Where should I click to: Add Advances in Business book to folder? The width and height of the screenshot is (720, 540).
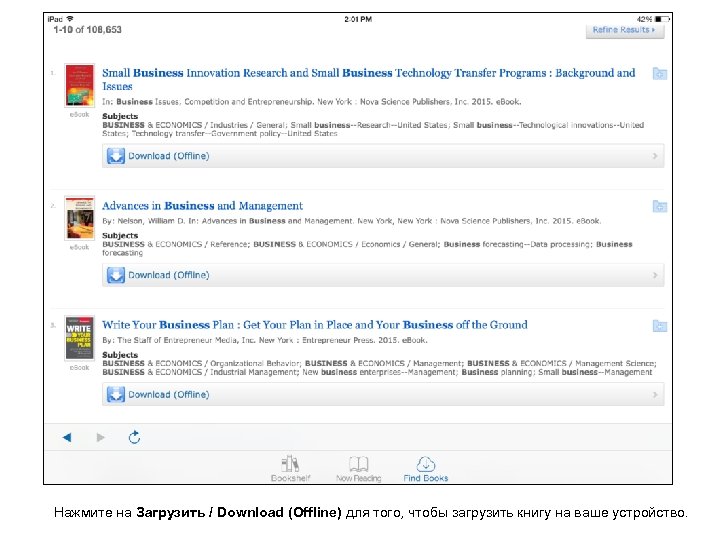click(659, 207)
